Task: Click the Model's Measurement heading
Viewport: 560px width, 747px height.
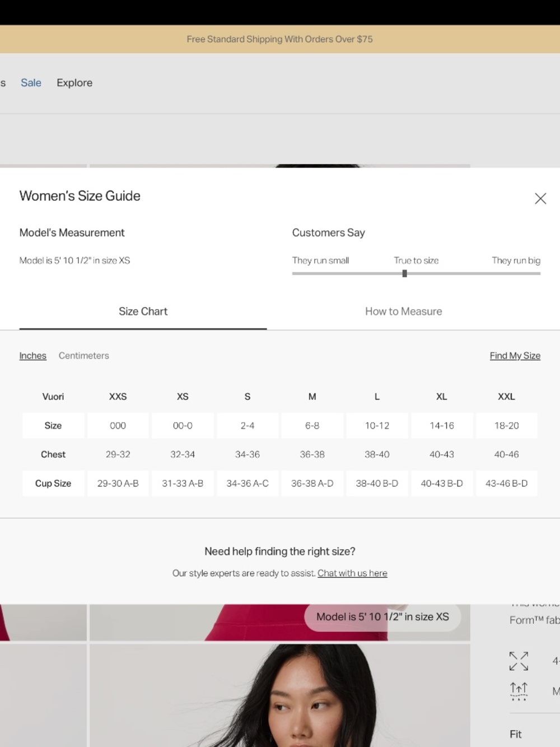Action: pyautogui.click(x=72, y=233)
